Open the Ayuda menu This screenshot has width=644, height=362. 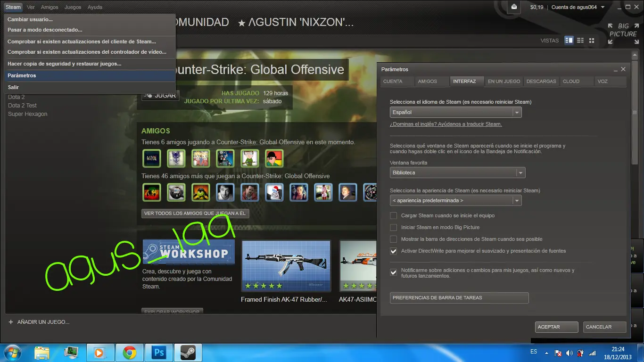(x=95, y=7)
